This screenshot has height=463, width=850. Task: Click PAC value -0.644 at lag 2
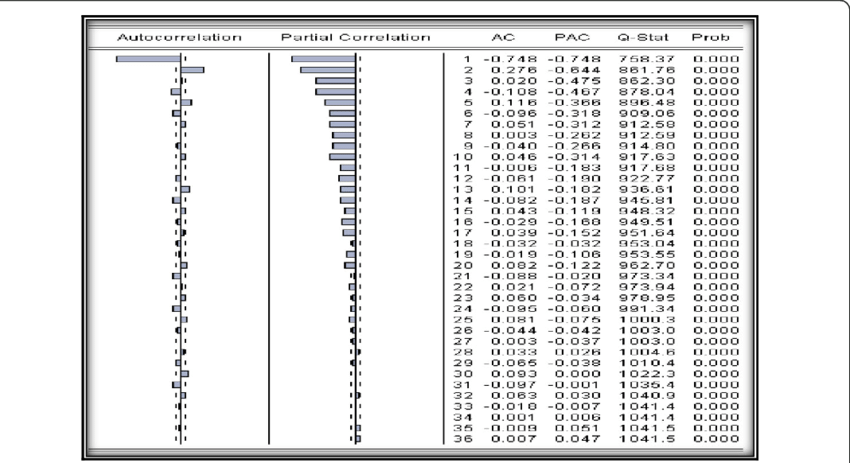coord(574,70)
